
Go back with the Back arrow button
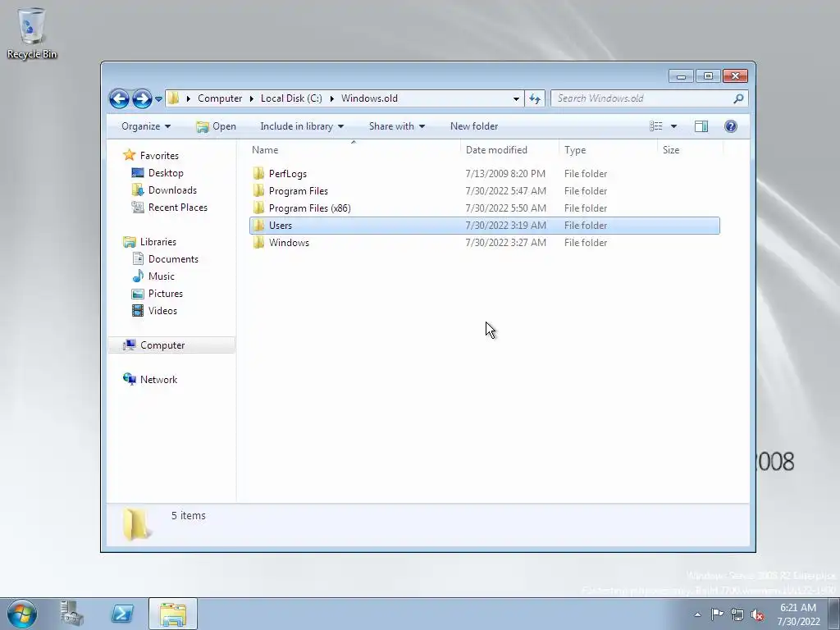(x=119, y=98)
